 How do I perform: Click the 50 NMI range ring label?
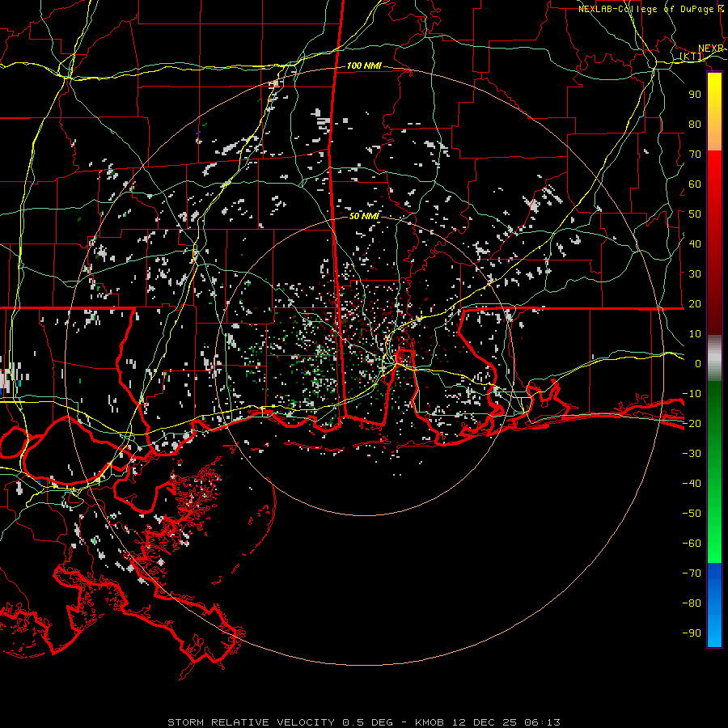tap(364, 216)
